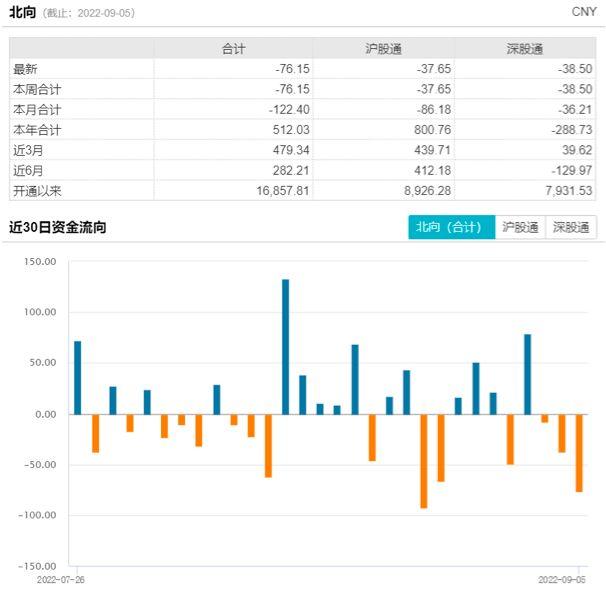Select the 北向（合计） tab

point(451,227)
